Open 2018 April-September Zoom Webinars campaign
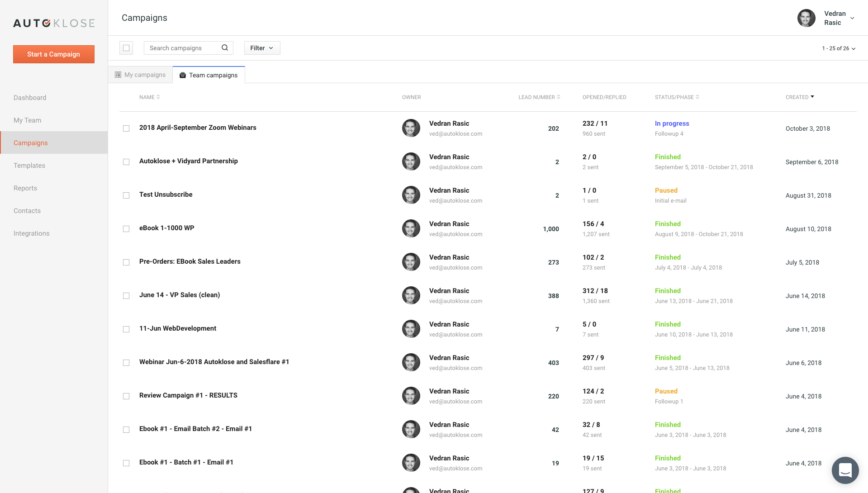The width and height of the screenshot is (868, 493). (x=198, y=128)
